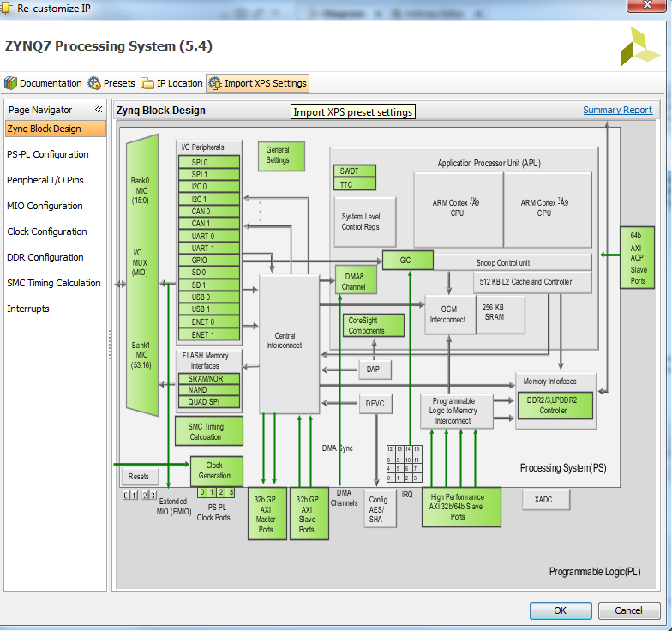672x631 pixels.
Task: Click the CoreSight Components block
Action: click(374, 326)
